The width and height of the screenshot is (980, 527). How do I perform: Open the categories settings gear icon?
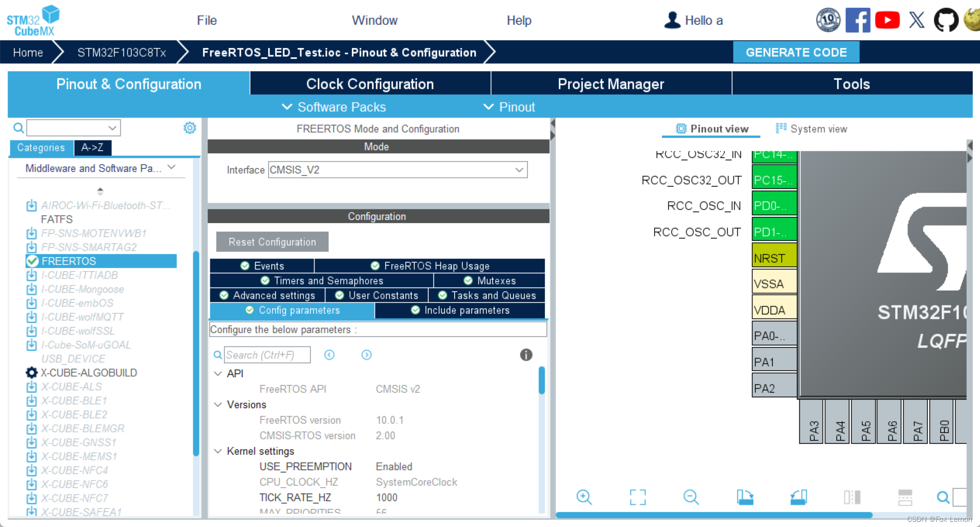click(x=190, y=127)
